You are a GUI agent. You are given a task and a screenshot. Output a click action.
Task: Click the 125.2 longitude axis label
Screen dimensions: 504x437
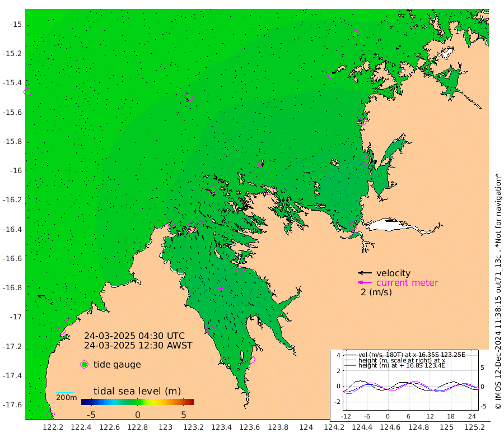point(474,427)
